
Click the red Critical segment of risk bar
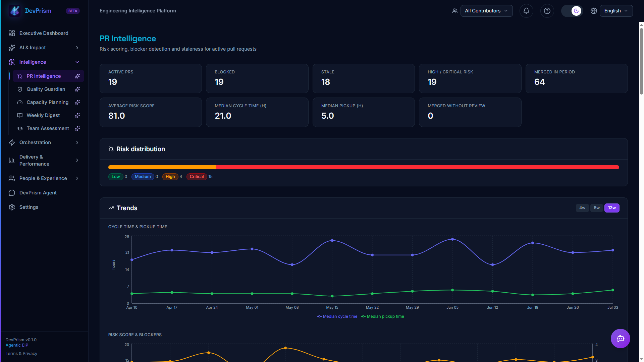(x=417, y=167)
